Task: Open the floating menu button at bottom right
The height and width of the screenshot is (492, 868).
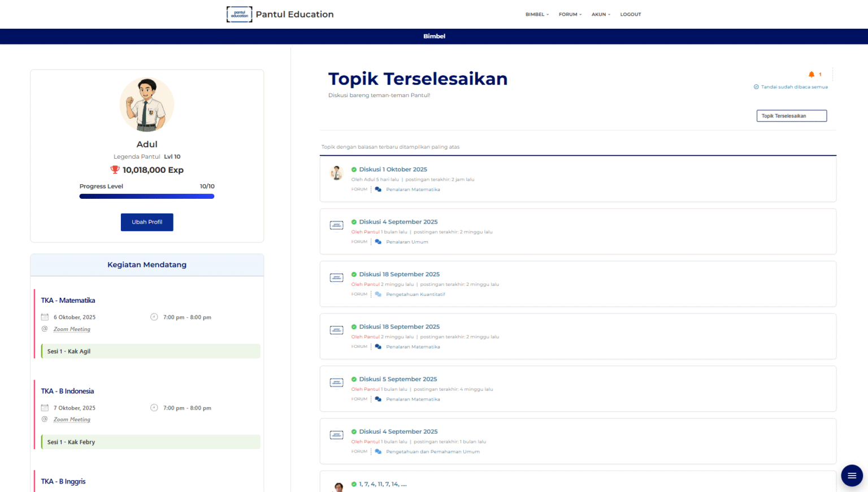Action: [852, 476]
